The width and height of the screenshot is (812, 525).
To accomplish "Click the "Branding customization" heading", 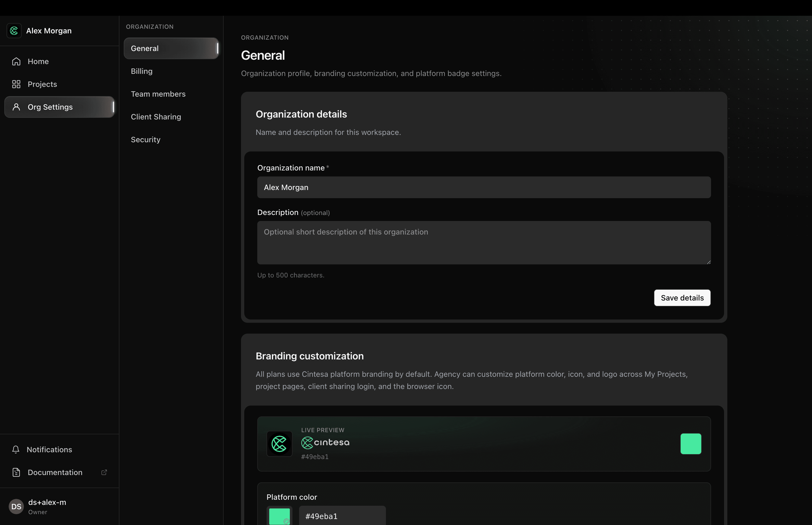I will pos(310,356).
